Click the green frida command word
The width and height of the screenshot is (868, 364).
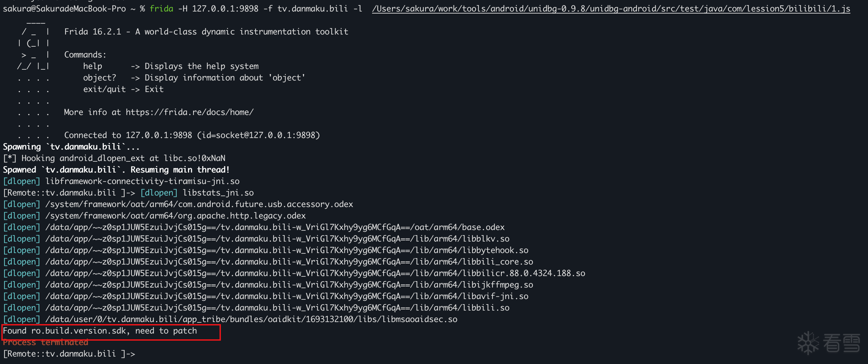(x=161, y=8)
